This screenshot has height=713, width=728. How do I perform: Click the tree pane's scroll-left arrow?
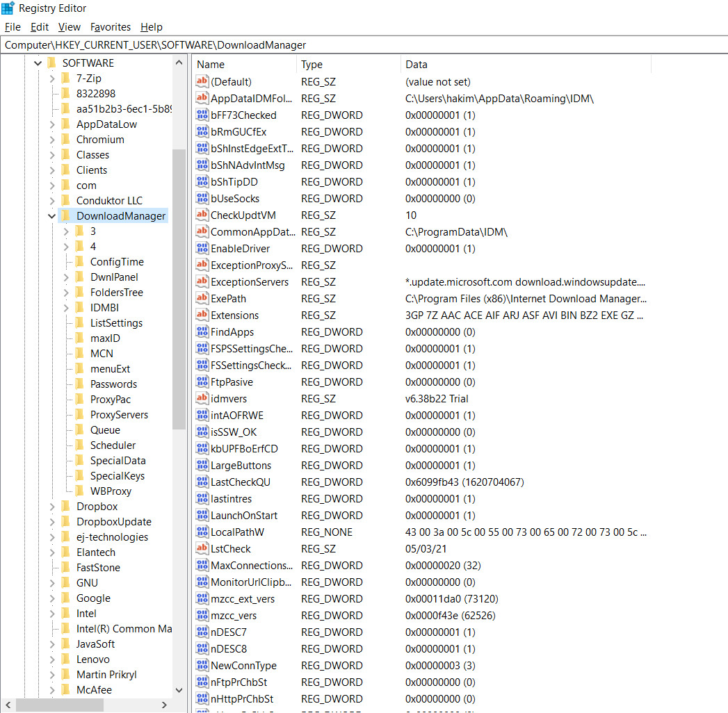click(8, 705)
